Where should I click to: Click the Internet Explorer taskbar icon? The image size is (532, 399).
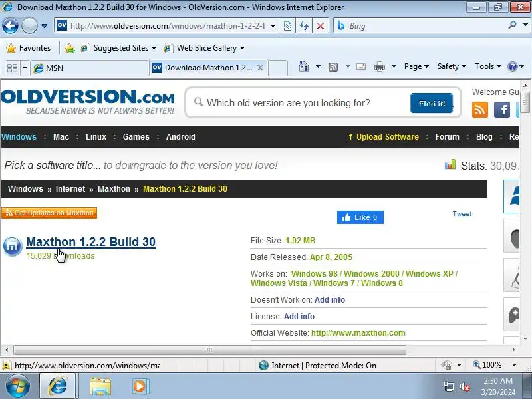(59, 386)
